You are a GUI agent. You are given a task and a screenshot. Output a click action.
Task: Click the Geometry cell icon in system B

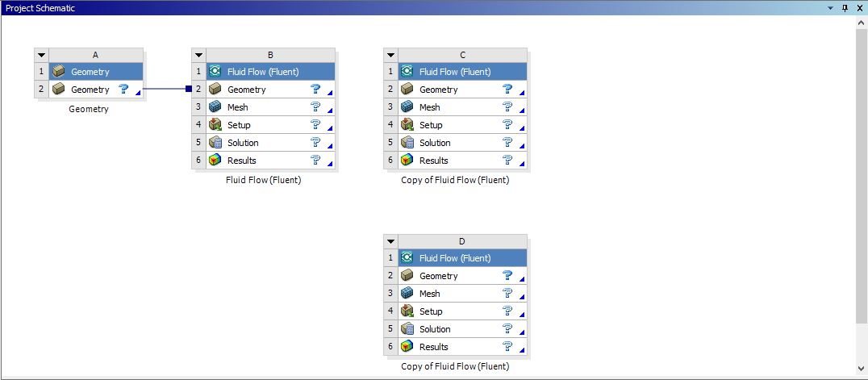(215, 90)
